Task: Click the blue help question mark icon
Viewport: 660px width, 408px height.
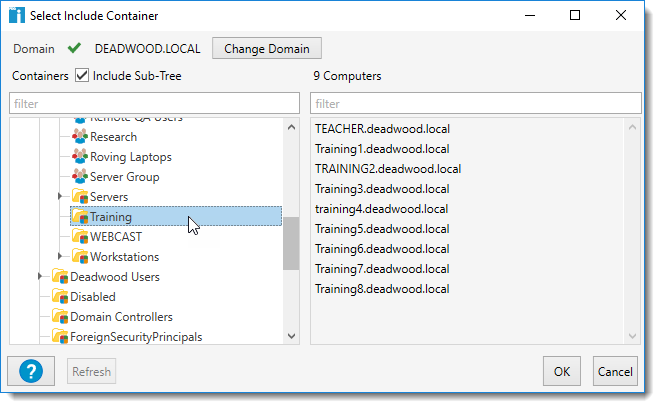Action: coord(30,371)
